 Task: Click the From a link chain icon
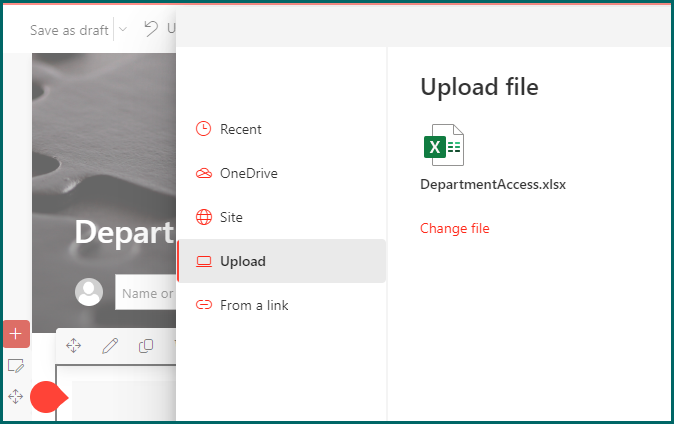(204, 305)
